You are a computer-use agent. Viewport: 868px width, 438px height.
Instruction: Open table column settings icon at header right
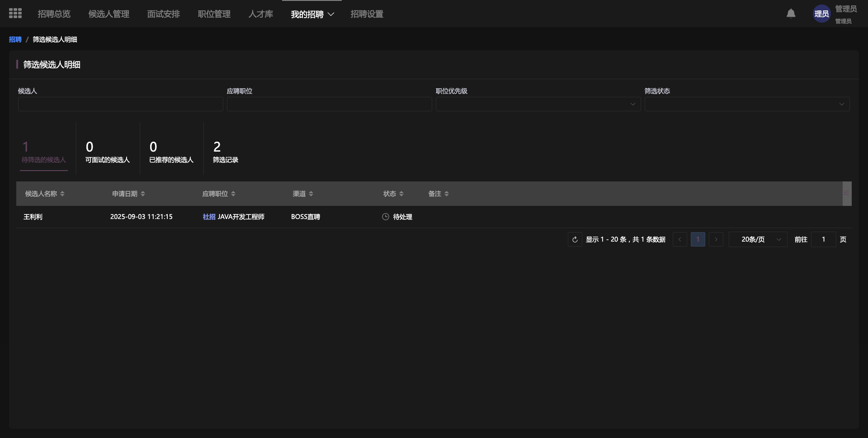coord(846,194)
